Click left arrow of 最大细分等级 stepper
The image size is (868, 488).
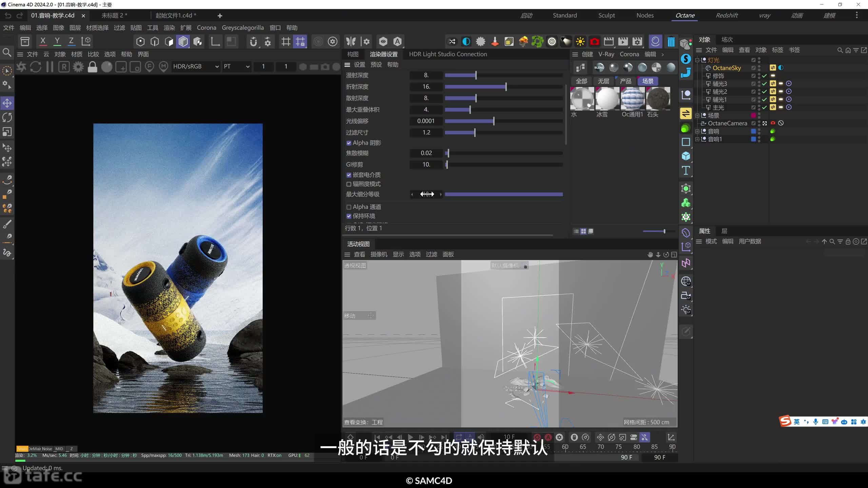coord(412,194)
